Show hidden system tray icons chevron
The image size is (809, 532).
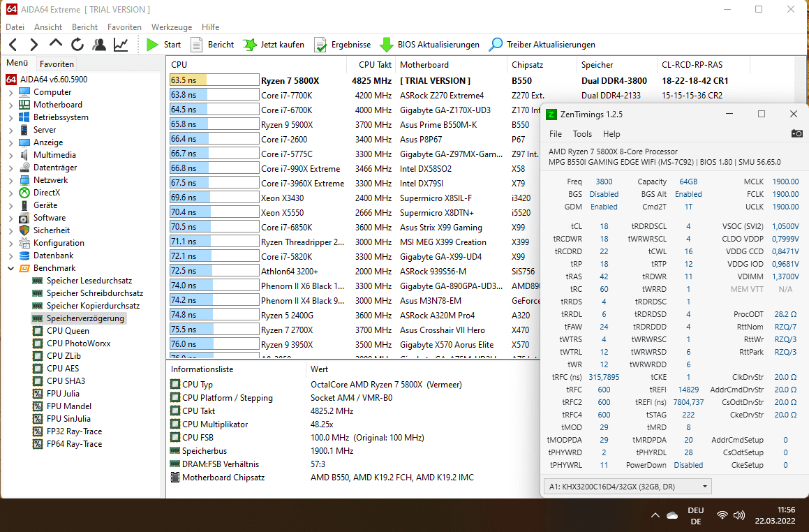click(x=655, y=515)
